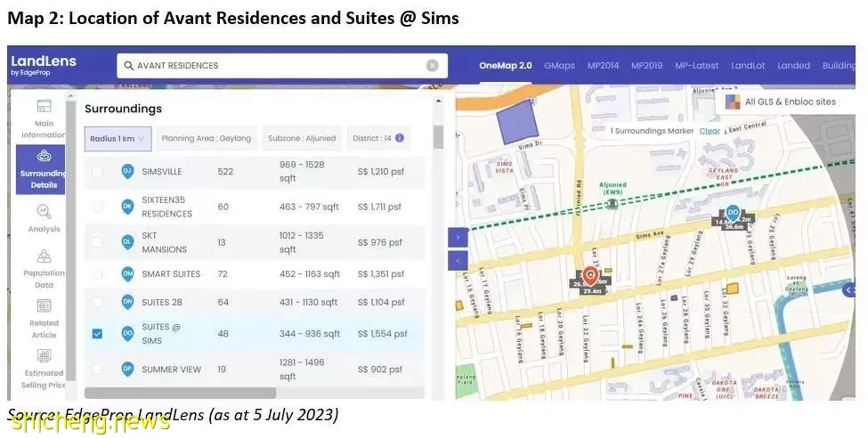Tick the SIMSVILLE checkbox
This screenshot has height=439, width=868.
[97, 172]
